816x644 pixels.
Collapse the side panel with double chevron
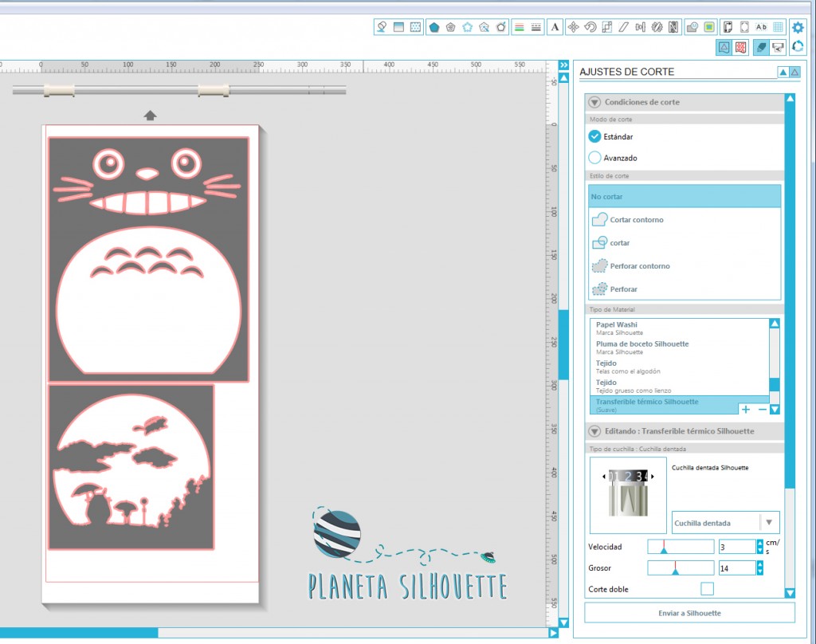click(564, 65)
